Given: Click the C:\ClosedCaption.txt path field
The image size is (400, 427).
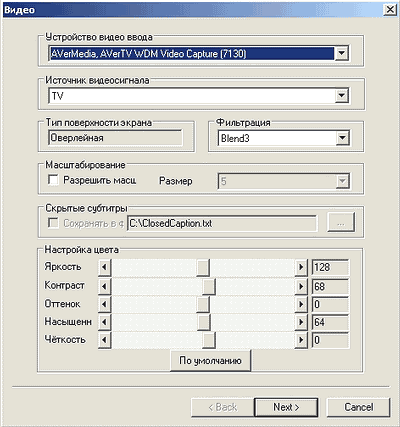Looking at the screenshot, I should pyautogui.click(x=222, y=223).
